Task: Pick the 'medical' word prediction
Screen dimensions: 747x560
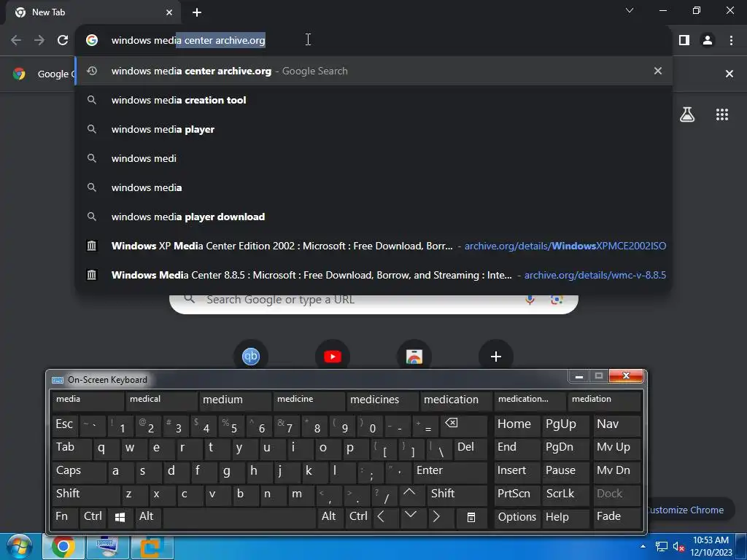Action: (x=161, y=401)
